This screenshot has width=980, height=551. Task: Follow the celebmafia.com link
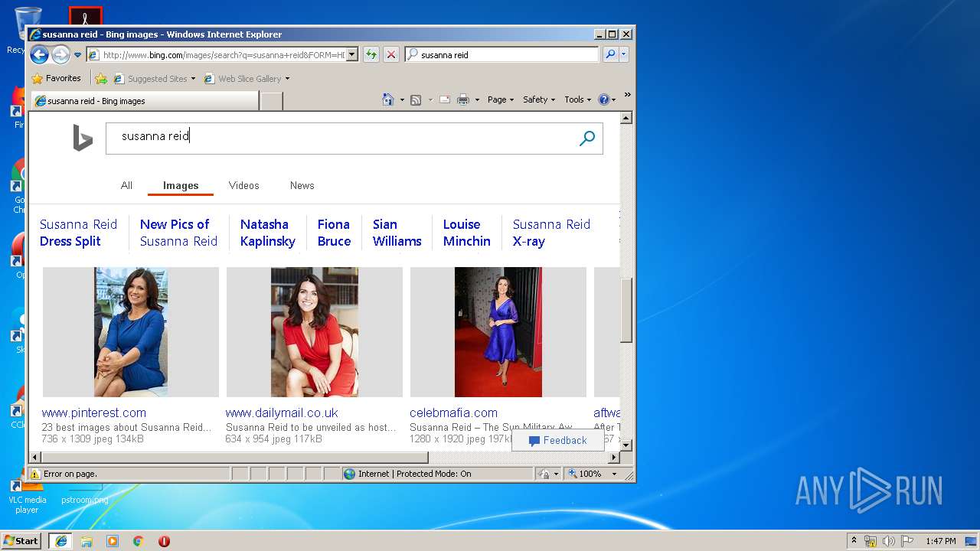[453, 412]
